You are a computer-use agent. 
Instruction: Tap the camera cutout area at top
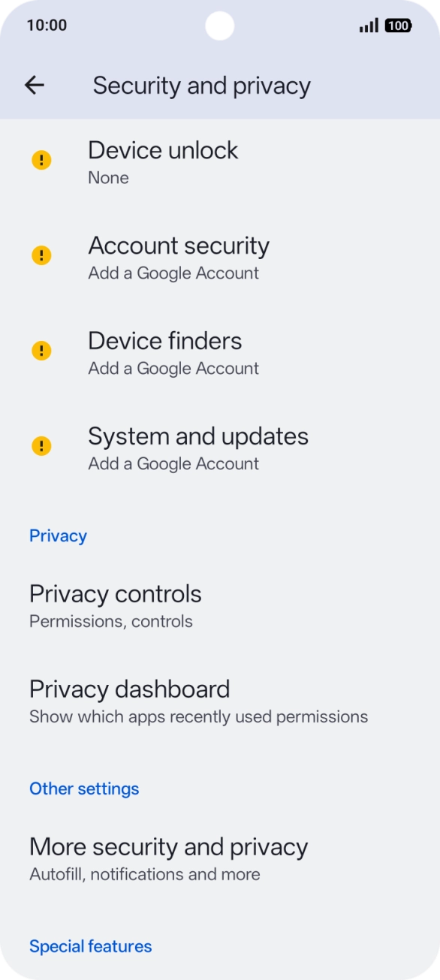[220, 26]
